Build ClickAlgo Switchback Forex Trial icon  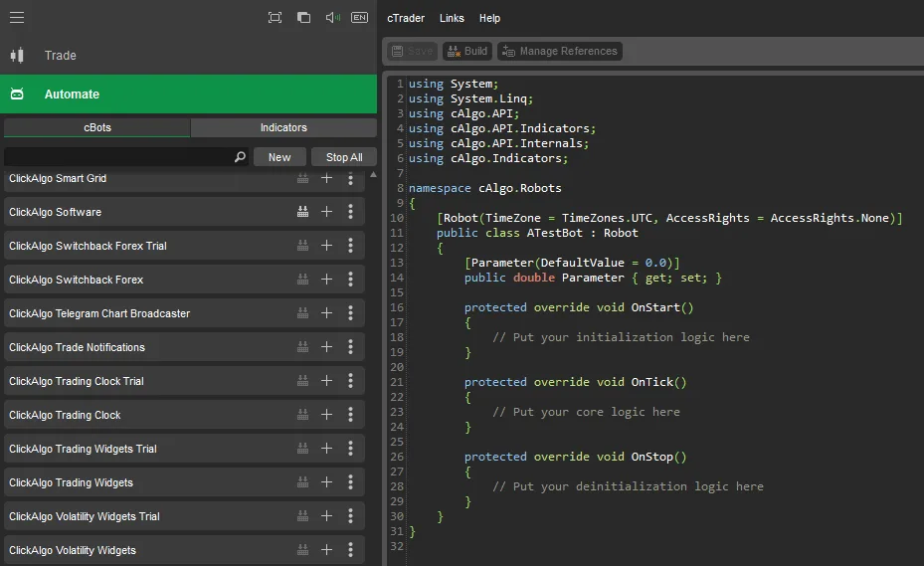(x=303, y=246)
